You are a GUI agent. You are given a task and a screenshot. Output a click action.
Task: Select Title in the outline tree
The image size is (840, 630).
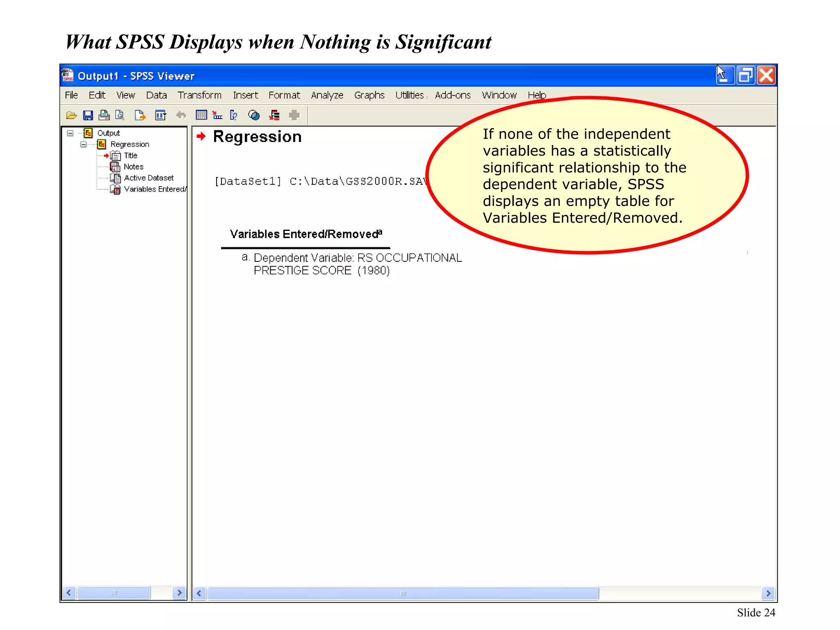(x=130, y=156)
